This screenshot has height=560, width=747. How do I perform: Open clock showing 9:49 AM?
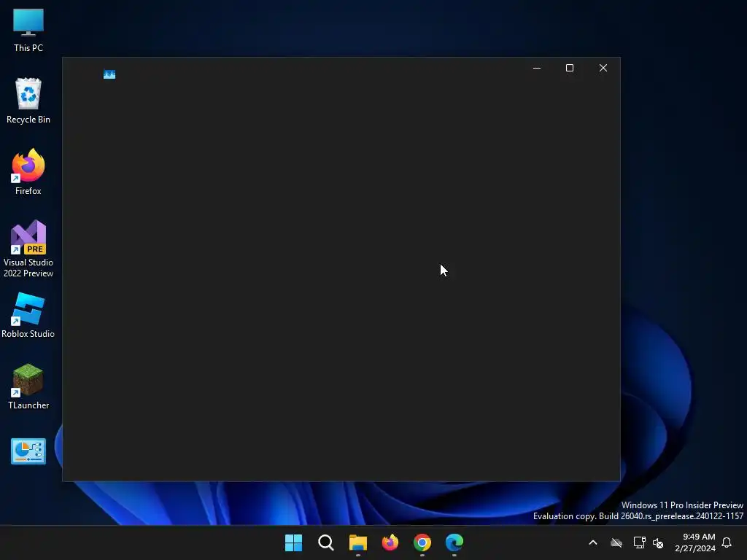tap(695, 542)
